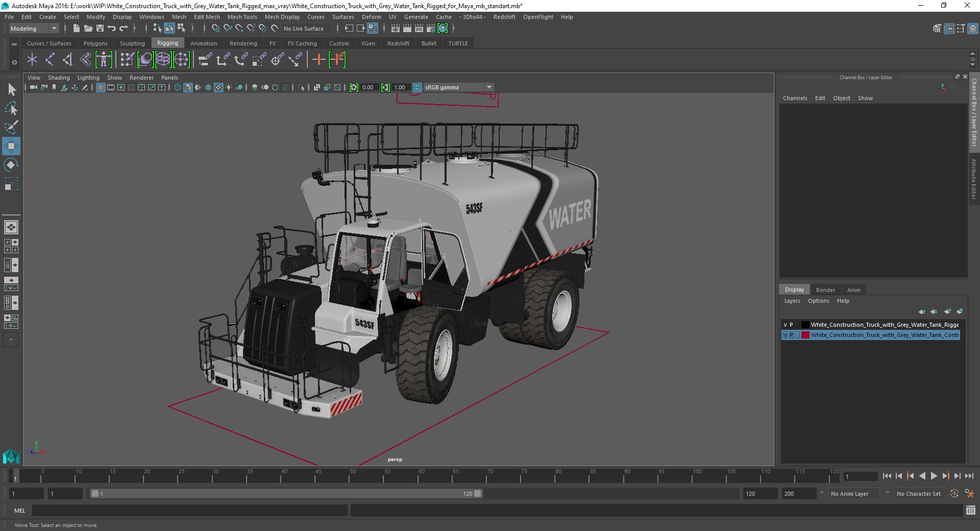Open the Attribute Editor side tab
Viewport: 980px width, 531px height.
pyautogui.click(x=973, y=179)
